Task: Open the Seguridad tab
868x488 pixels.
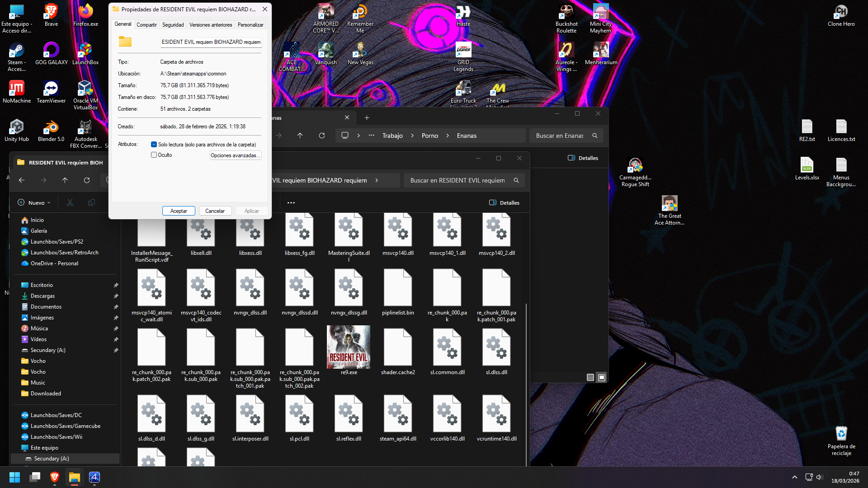Action: (x=173, y=25)
